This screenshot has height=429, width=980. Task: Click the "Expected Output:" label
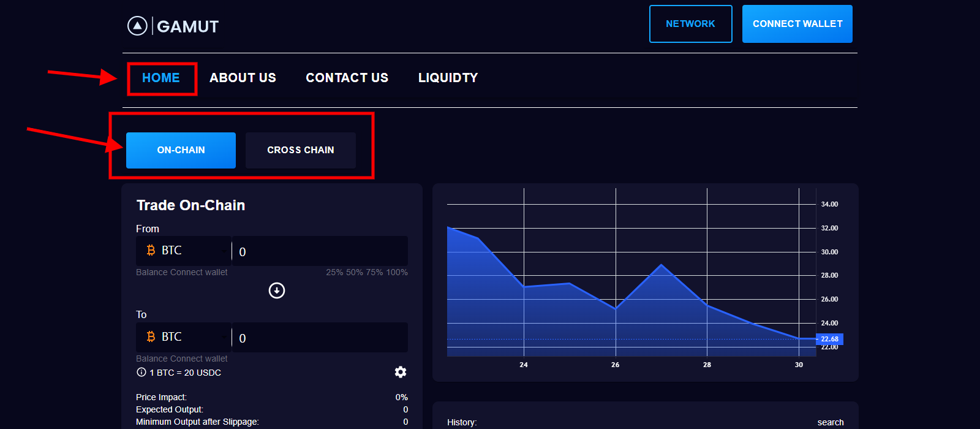pos(170,409)
